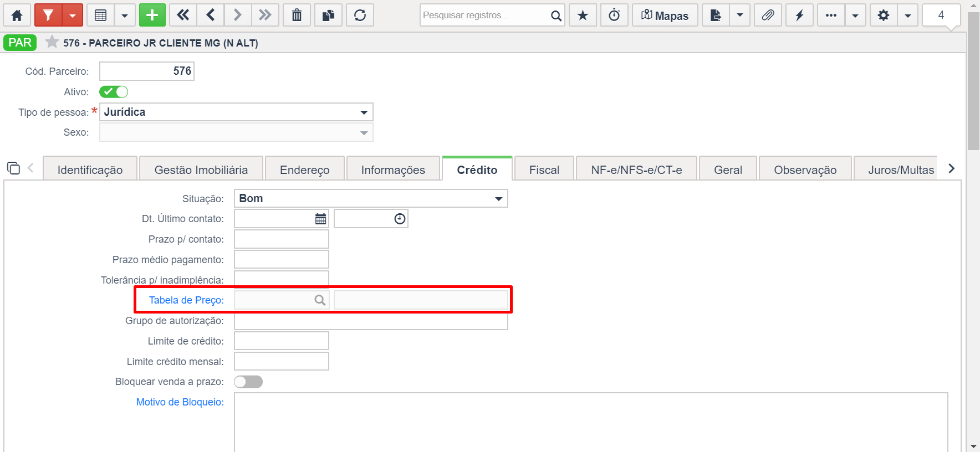Mark record as favorite with gray star
Screen dimensions: 980x452
point(52,42)
